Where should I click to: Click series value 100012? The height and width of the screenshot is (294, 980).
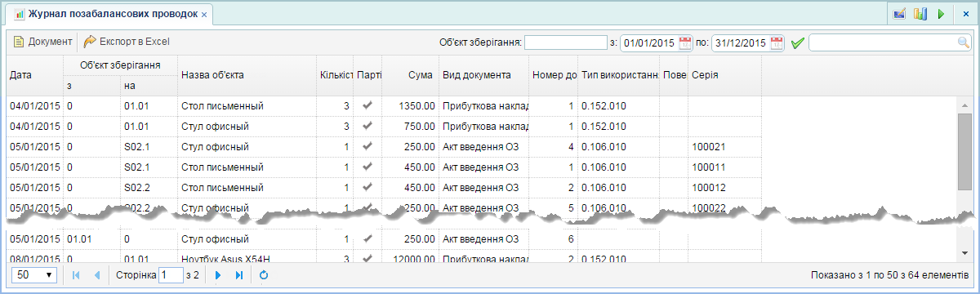pyautogui.click(x=709, y=188)
